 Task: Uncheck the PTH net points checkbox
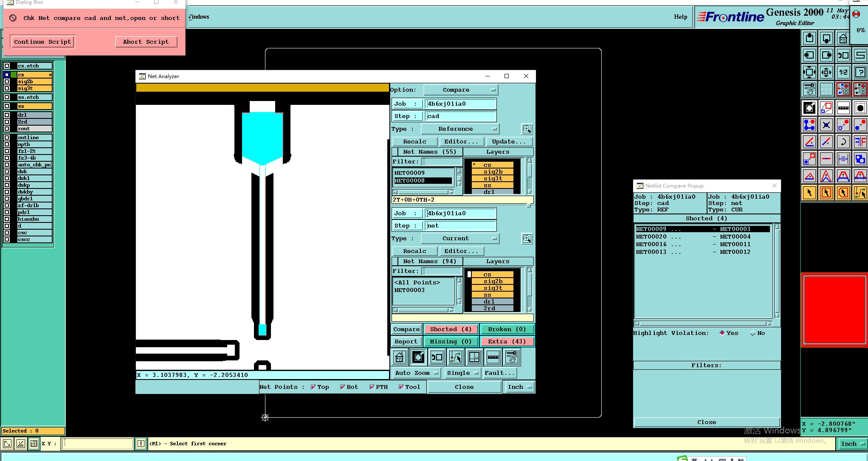(372, 387)
